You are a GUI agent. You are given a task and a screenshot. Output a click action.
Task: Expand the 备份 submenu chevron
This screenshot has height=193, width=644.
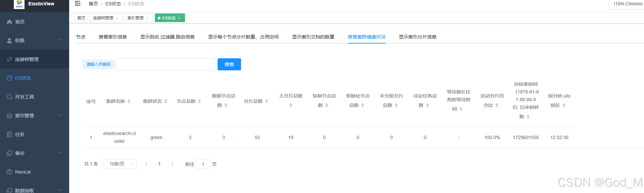tap(60, 152)
